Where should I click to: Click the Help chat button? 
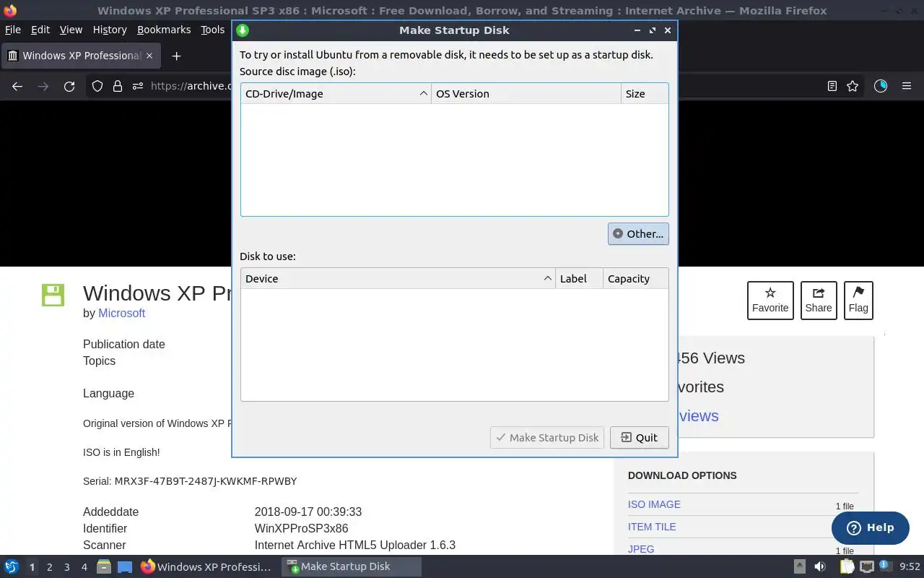click(870, 527)
